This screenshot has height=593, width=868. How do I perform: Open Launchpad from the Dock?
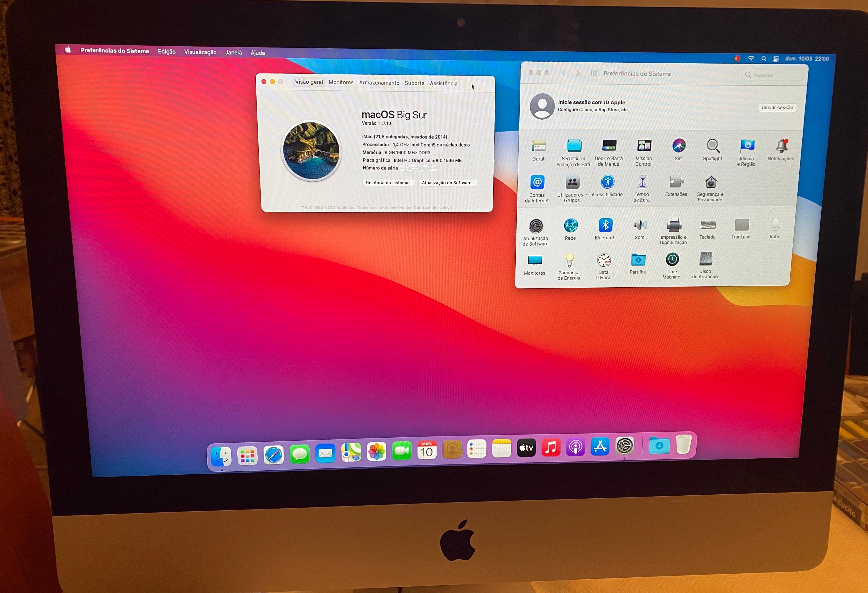pos(247,456)
